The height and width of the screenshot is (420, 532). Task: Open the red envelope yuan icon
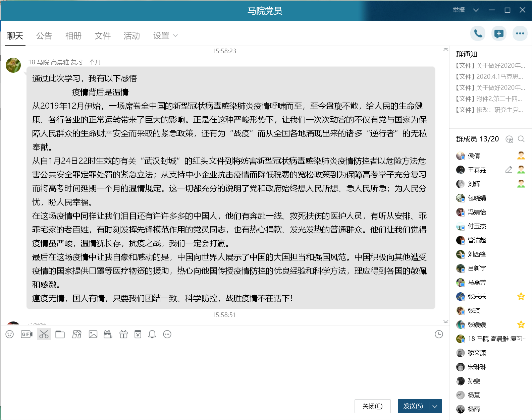tap(138, 334)
